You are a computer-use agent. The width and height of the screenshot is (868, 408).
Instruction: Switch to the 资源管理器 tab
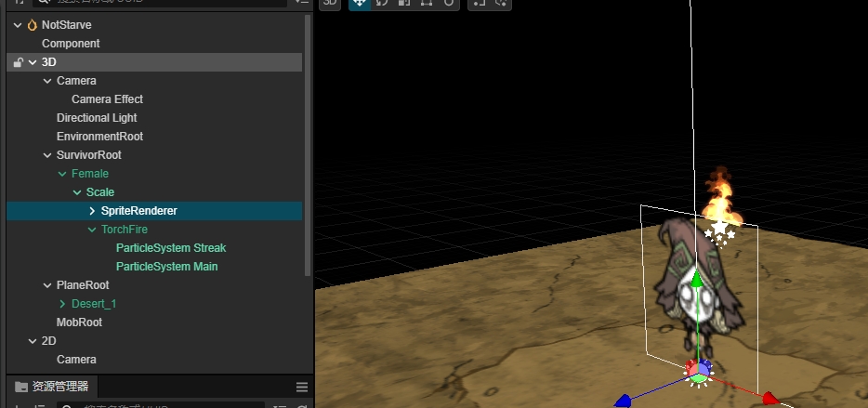52,387
